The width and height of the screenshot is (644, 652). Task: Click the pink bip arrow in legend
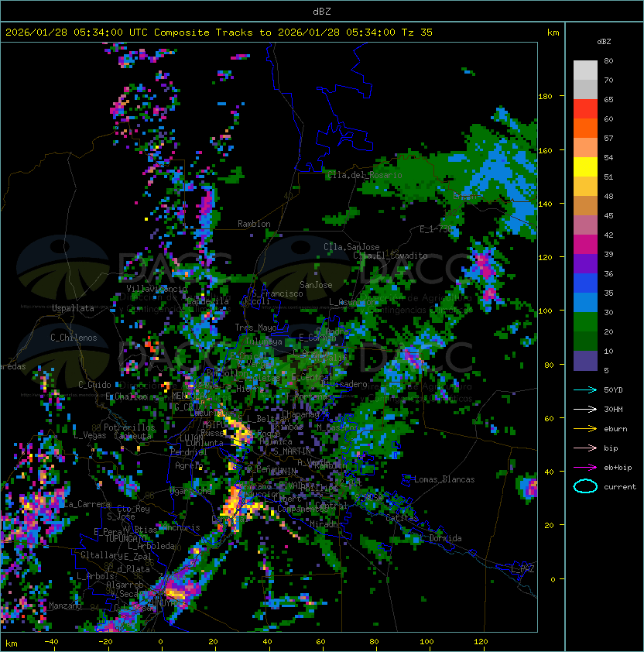(585, 448)
